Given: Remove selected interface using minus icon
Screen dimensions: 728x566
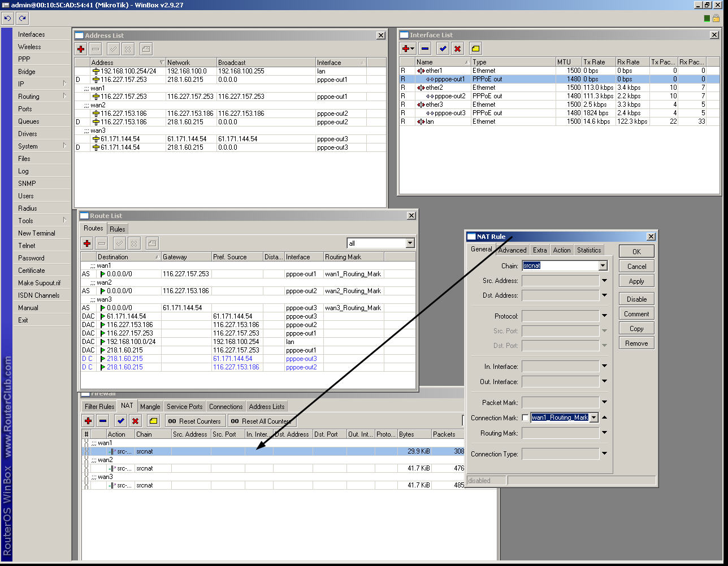Looking at the screenshot, I should pyautogui.click(x=425, y=49).
